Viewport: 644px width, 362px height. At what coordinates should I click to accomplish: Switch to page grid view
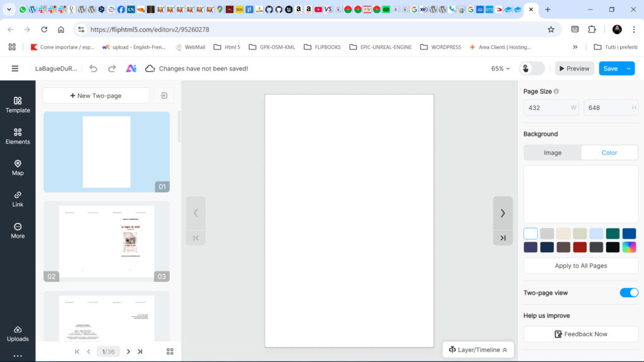170,352
